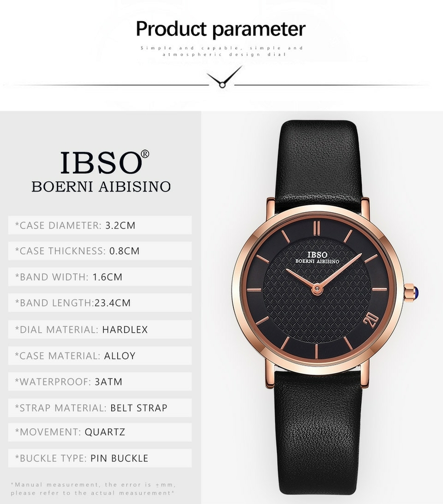Click the large IBSO logo text
This screenshot has height=504, width=443.
tap(101, 162)
